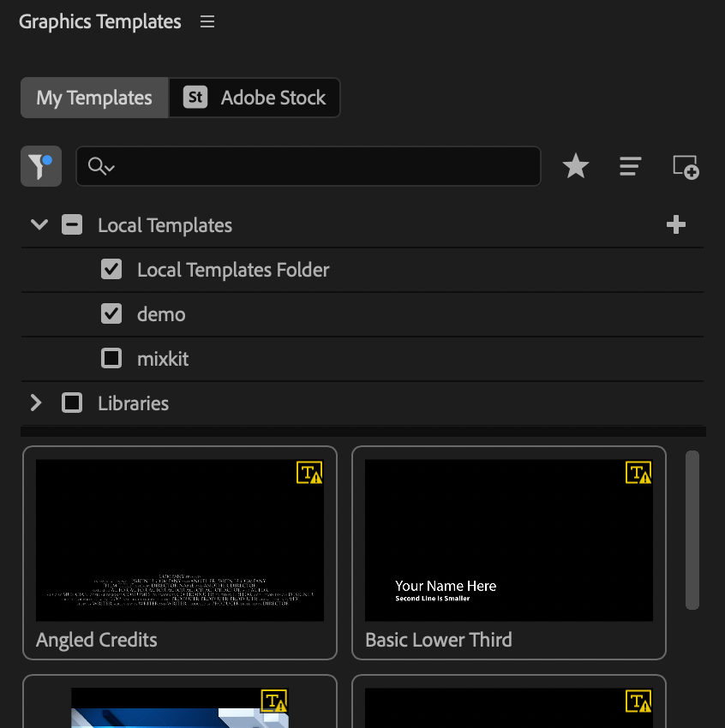The image size is (725, 728).
Task: Click the font warning icon on Basic Lower Third
Action: (638, 473)
